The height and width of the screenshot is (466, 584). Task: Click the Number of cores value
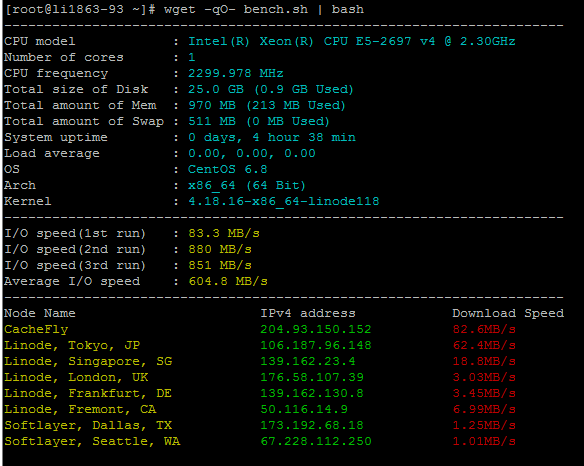click(x=191, y=57)
